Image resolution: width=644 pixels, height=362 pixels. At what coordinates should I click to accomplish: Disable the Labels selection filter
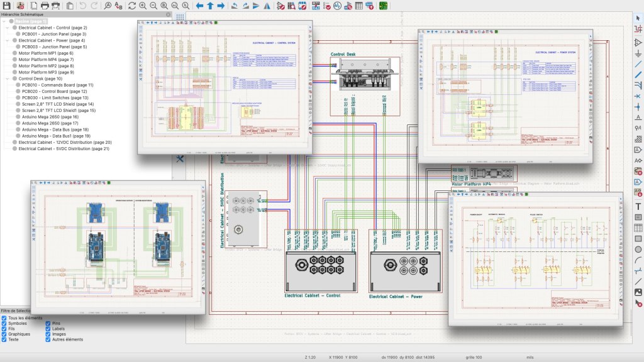48,329
